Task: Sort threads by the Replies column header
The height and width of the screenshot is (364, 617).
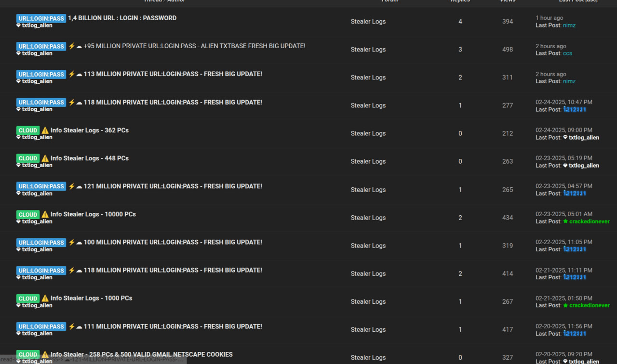Action: click(x=460, y=1)
